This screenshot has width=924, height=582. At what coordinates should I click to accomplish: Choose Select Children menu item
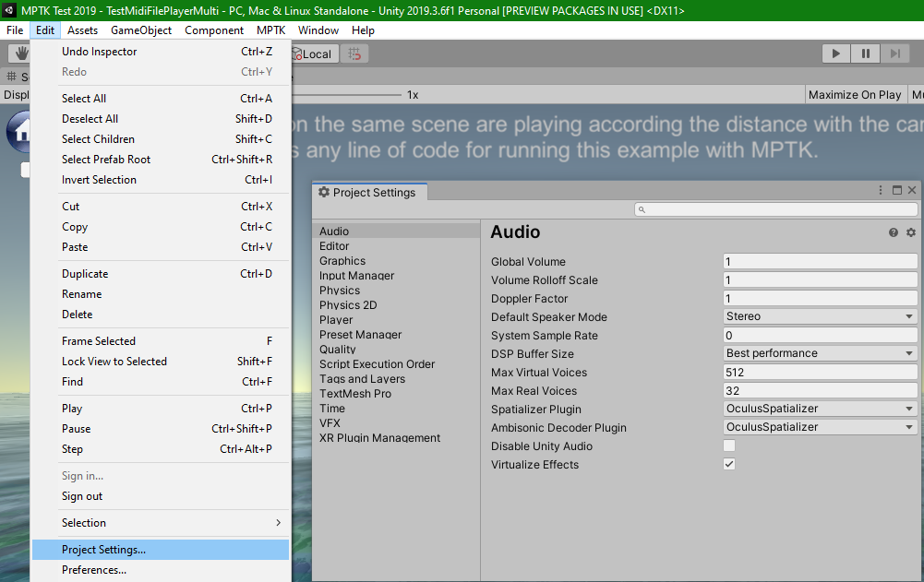(x=161, y=139)
